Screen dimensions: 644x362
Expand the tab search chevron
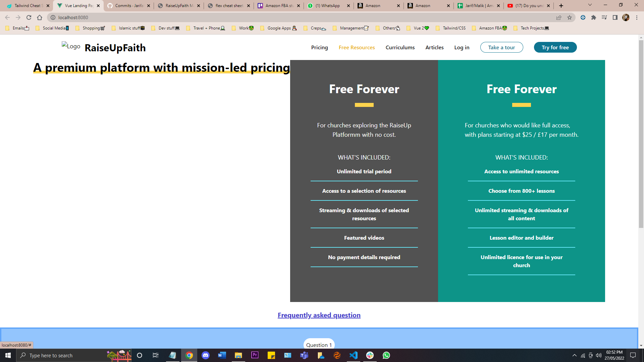590,5
